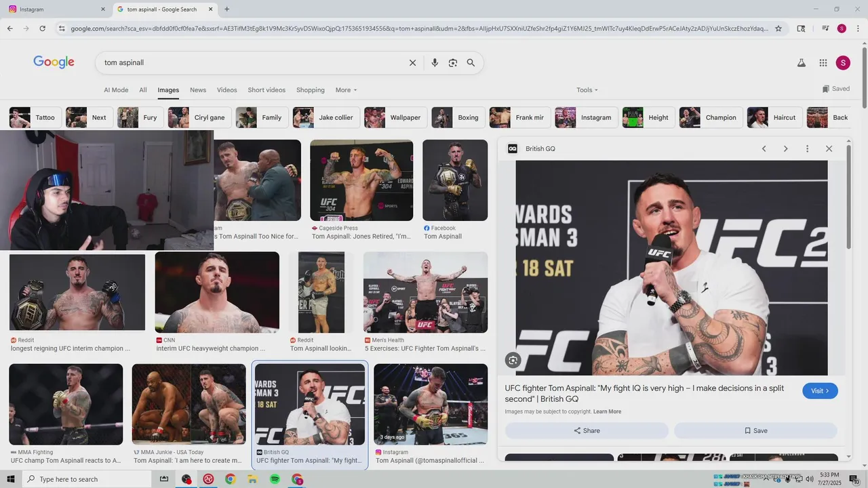Viewport: 868px width, 488px height.
Task: Open the MMA Fighting UFC champ image
Action: tap(66, 405)
